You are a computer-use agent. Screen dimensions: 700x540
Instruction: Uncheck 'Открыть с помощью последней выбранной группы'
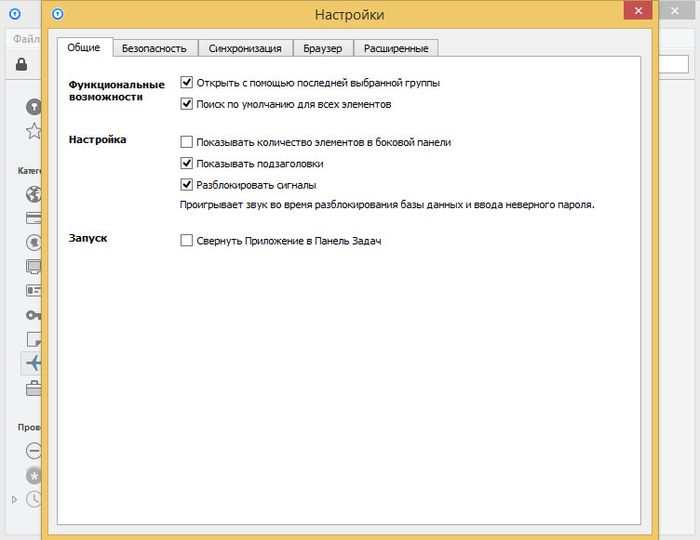tap(186, 83)
